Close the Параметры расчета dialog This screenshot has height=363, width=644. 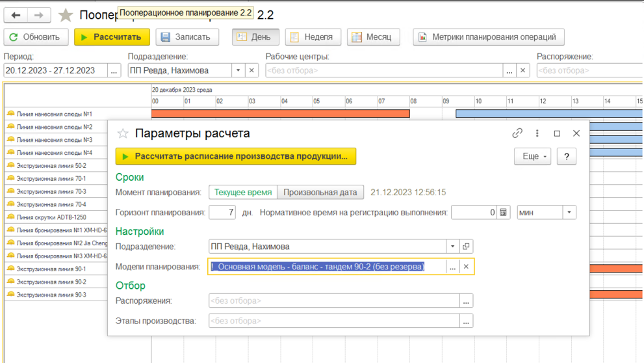[x=576, y=133]
